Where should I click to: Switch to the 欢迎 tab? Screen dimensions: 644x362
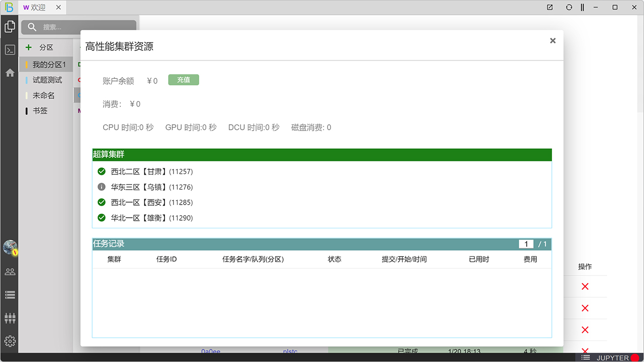coord(38,8)
